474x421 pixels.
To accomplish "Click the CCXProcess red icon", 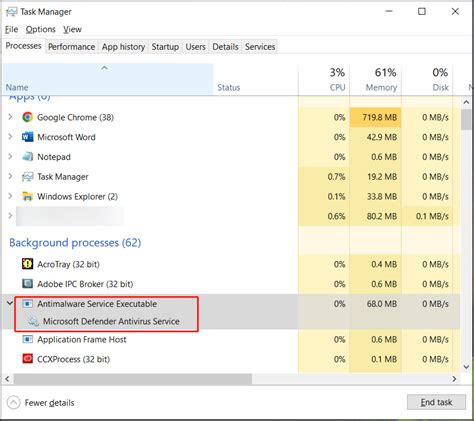I will point(27,359).
